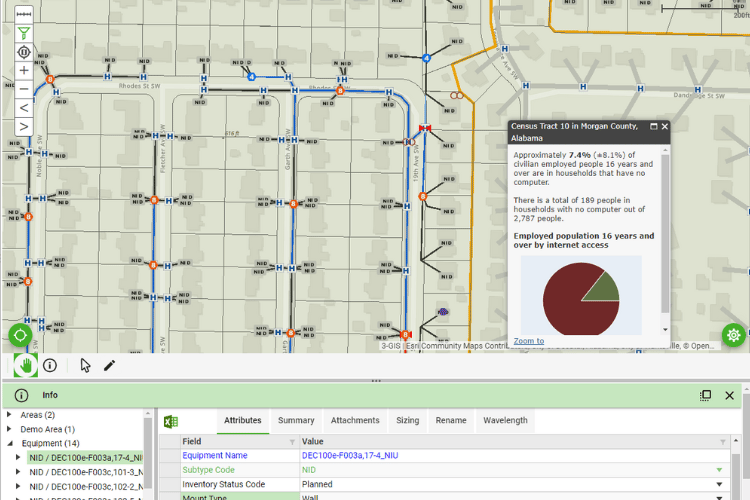Go to previous map extent
This screenshot has width=750, height=500.
[23, 108]
